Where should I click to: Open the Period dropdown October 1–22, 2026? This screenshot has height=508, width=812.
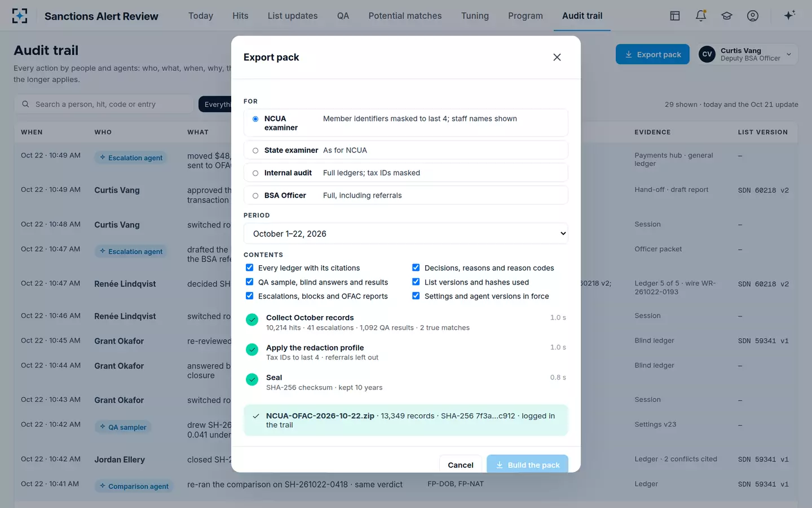tap(405, 234)
